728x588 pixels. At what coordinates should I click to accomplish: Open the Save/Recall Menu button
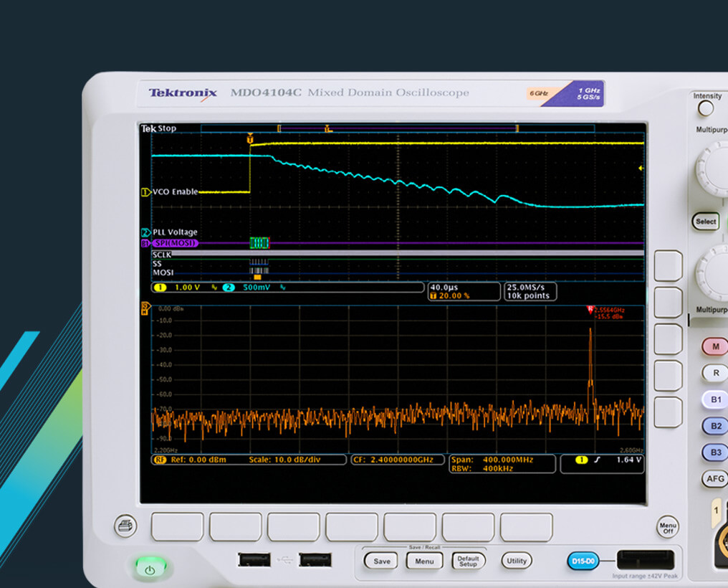(424, 561)
